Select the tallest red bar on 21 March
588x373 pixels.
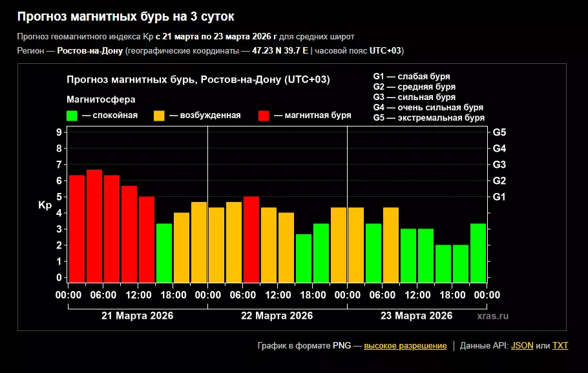(x=94, y=226)
